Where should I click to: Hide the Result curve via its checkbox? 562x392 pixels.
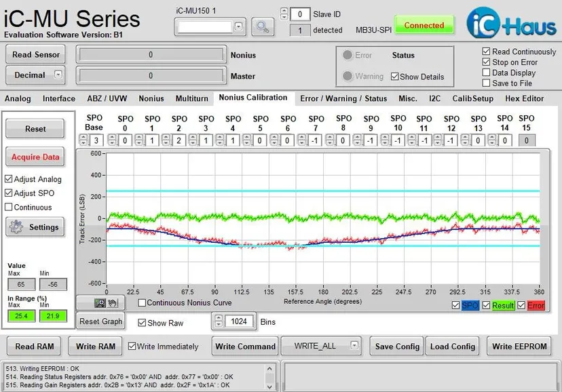[x=486, y=305]
